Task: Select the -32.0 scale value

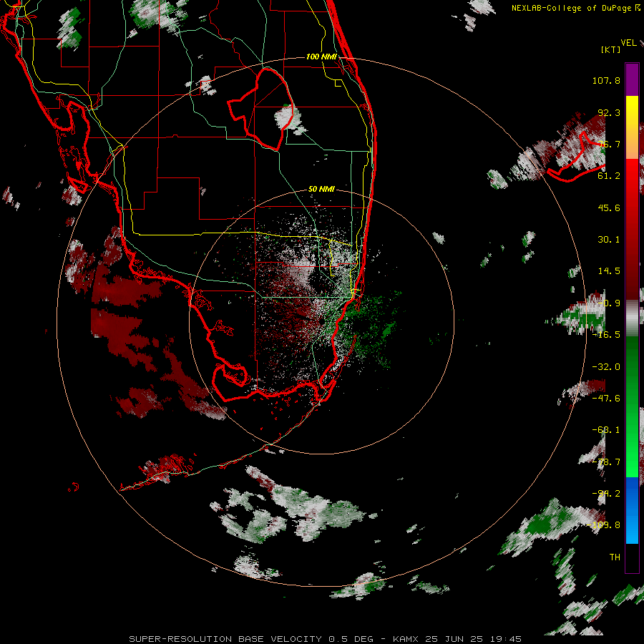Action: [606, 367]
